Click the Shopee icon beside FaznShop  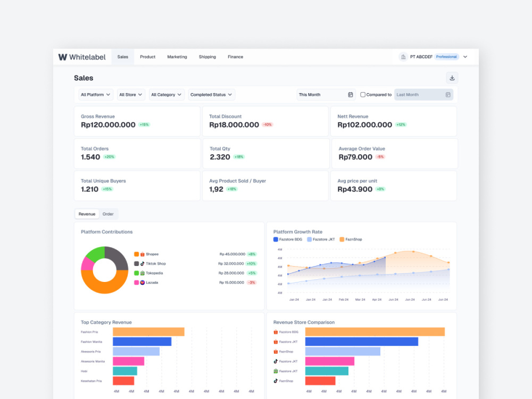click(x=276, y=352)
